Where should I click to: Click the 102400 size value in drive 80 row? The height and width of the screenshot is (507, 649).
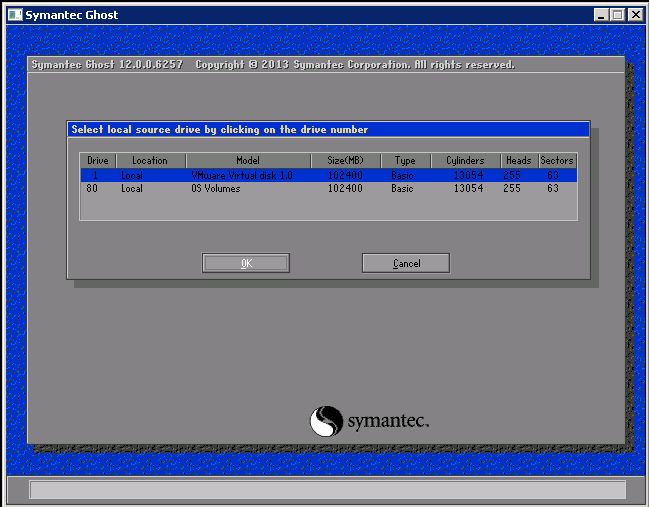pos(345,188)
